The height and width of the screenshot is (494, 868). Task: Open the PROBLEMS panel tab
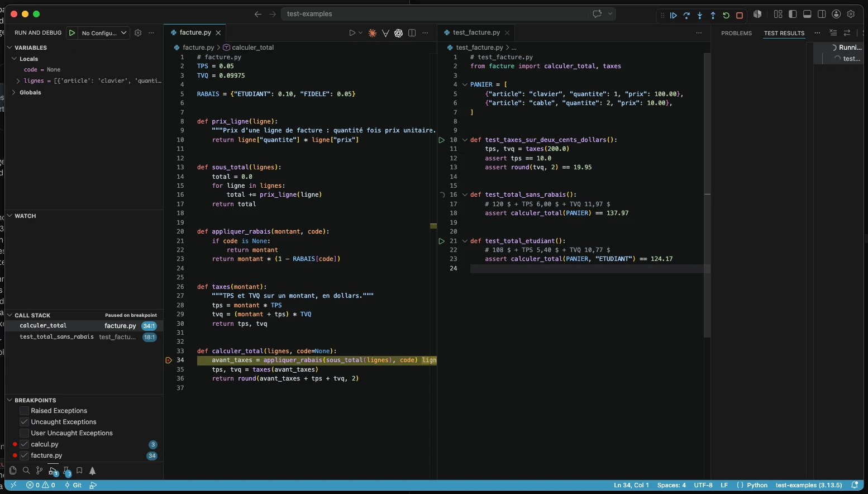pyautogui.click(x=736, y=33)
